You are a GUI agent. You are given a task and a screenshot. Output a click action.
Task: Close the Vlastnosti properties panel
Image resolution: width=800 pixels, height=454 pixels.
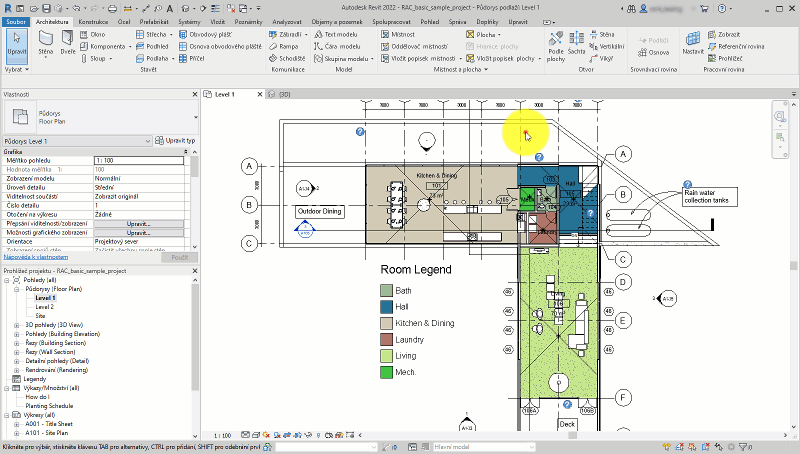[x=194, y=94]
